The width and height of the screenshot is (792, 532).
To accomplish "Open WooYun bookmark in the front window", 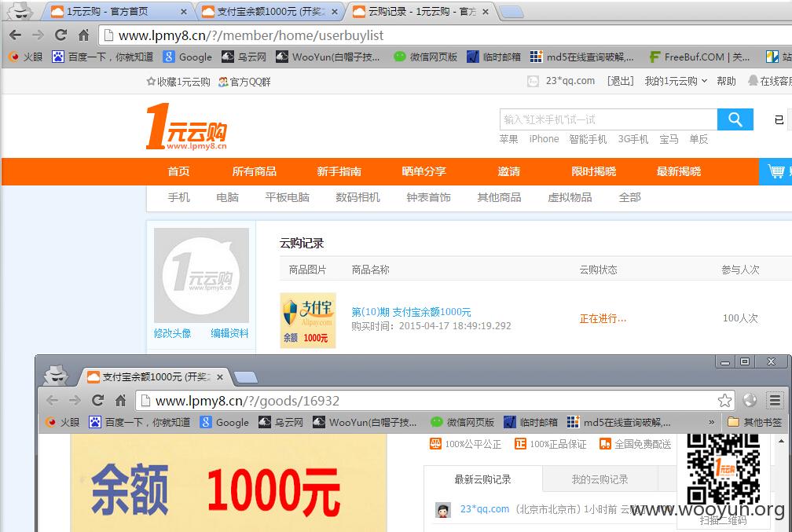I will tap(365, 422).
